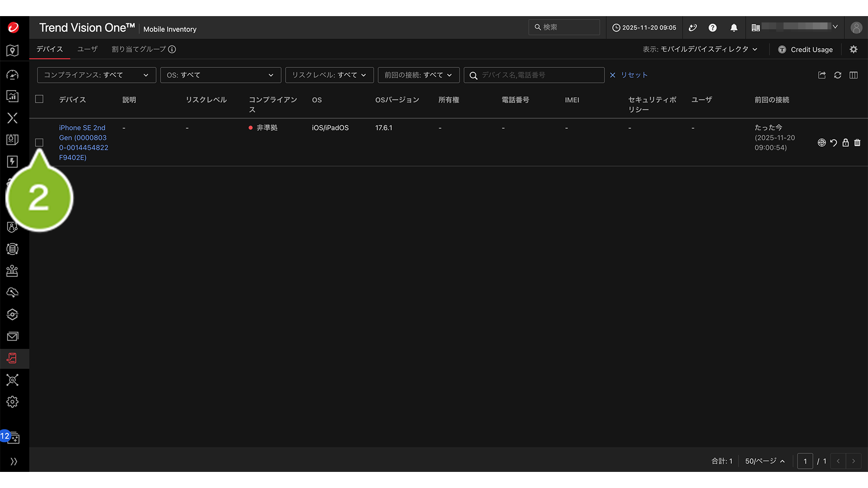The image size is (868, 488).
Task: Click the export icon above the table
Action: 822,75
